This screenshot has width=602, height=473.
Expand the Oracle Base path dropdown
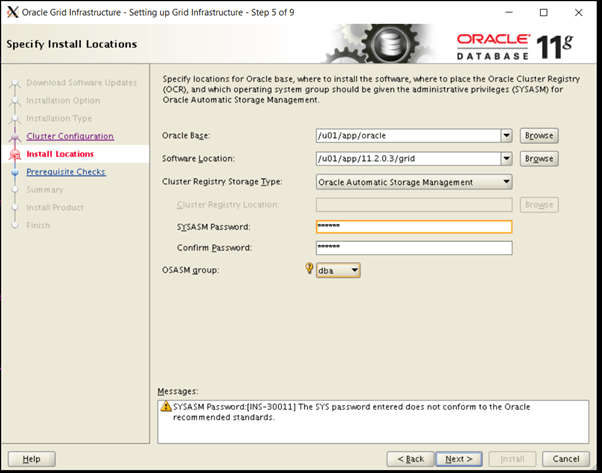506,135
